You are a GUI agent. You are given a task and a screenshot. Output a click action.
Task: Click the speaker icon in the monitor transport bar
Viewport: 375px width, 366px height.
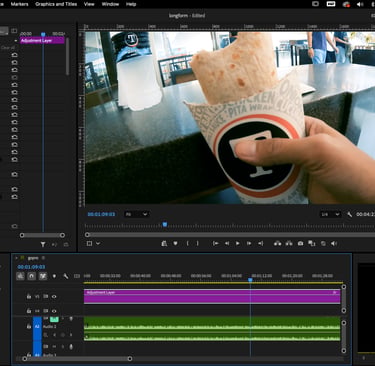click(334, 244)
